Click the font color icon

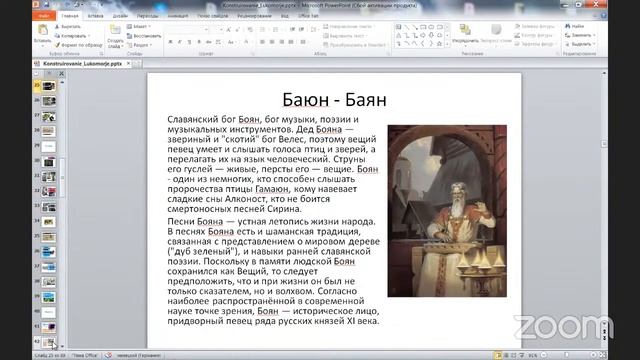click(x=246, y=42)
